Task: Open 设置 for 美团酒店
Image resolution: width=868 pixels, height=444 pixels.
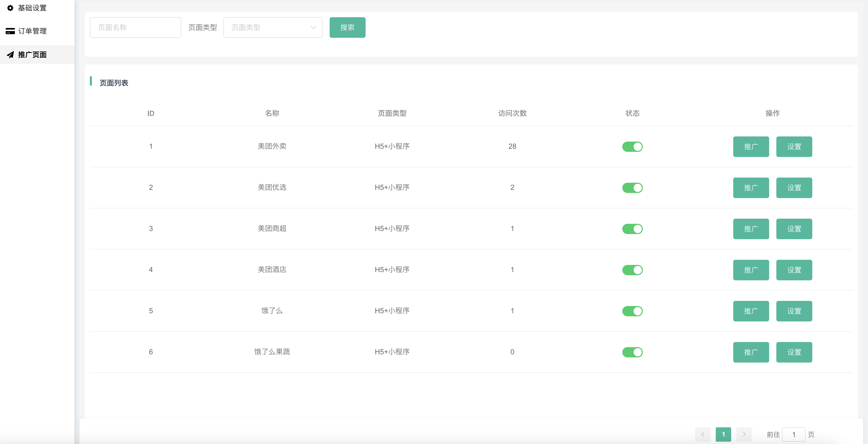Action: point(794,270)
